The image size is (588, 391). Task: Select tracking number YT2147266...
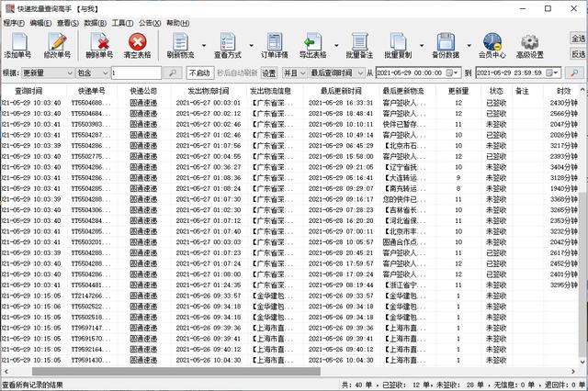coord(91,296)
